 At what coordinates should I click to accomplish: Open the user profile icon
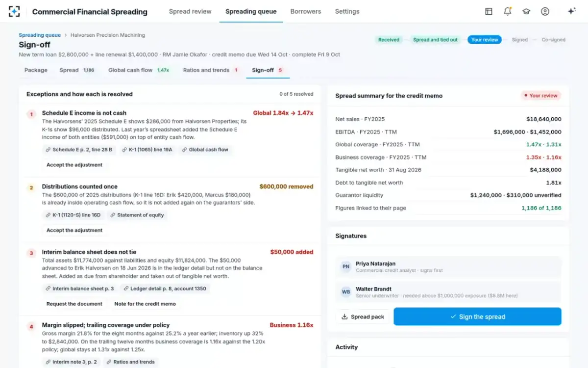(x=545, y=11)
